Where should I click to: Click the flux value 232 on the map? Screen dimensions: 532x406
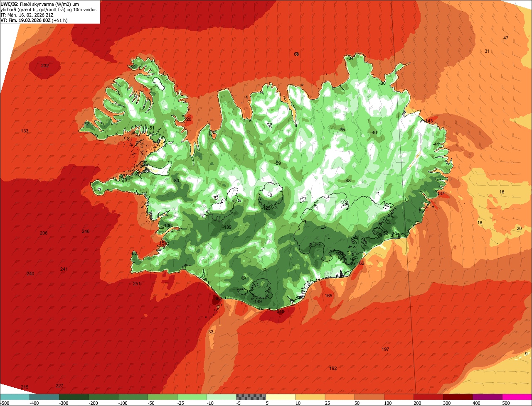click(x=45, y=66)
